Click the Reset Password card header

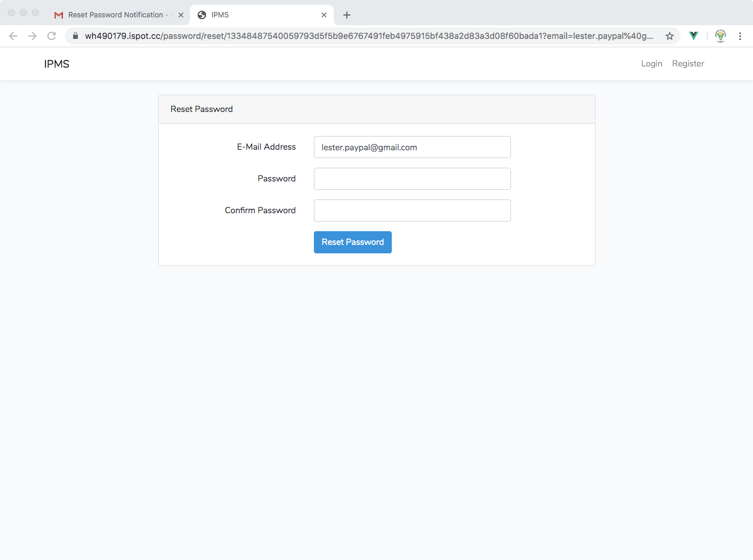[377, 110]
